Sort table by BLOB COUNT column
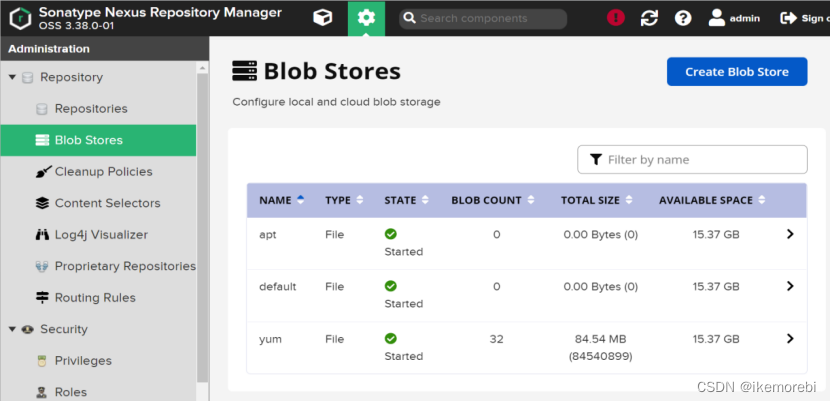The image size is (831, 402). (492, 200)
